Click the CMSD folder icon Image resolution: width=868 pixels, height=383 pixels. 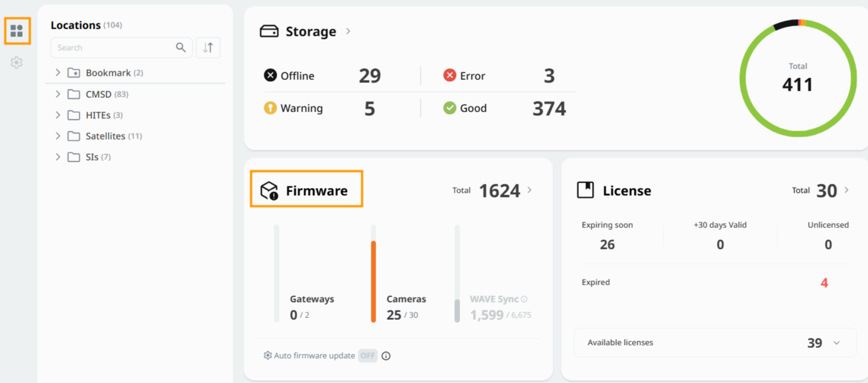(x=74, y=94)
